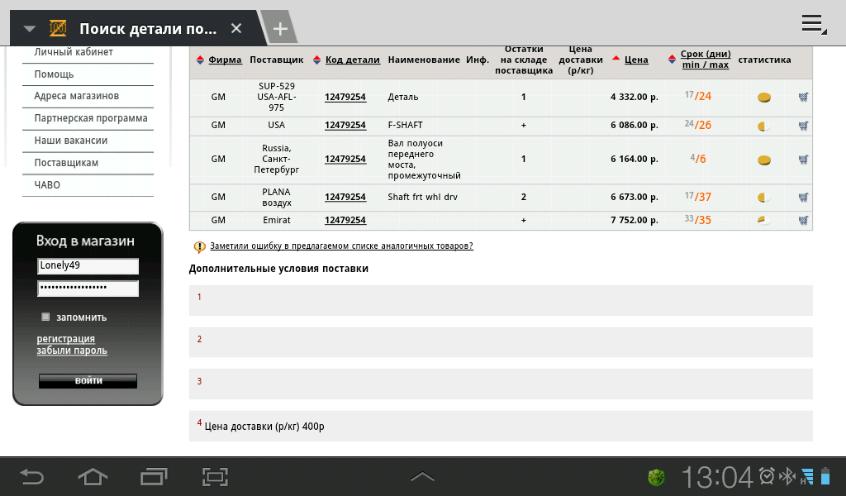
Task: Tick the запомнить checkbox
Action: [x=46, y=317]
